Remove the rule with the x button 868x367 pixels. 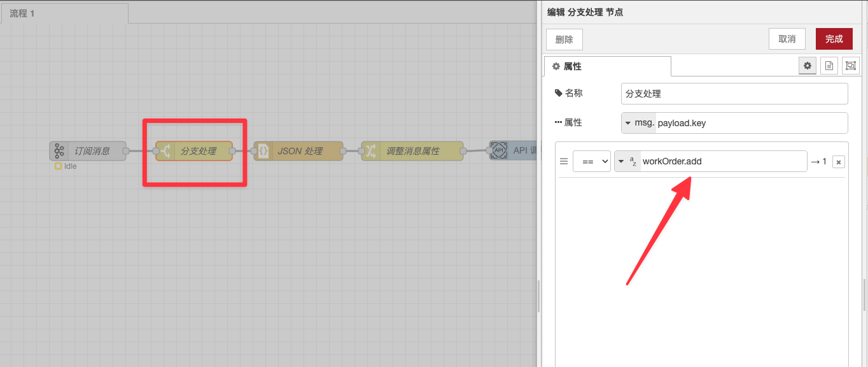[839, 161]
